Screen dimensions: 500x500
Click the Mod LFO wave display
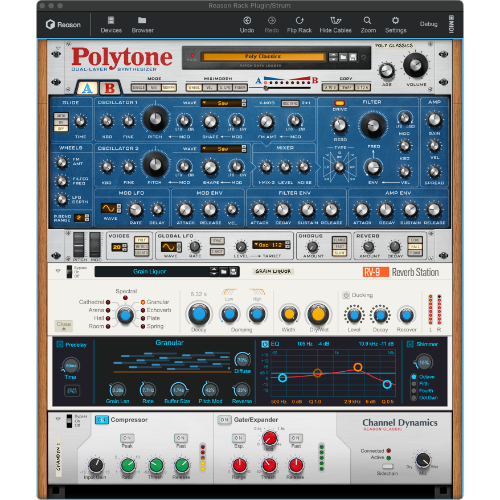[109, 208]
